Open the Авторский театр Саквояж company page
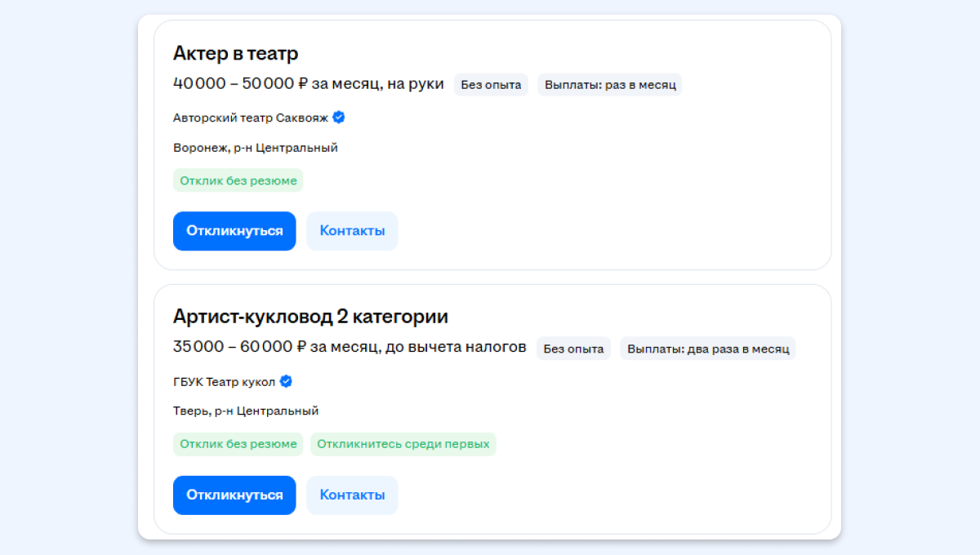 coord(250,118)
